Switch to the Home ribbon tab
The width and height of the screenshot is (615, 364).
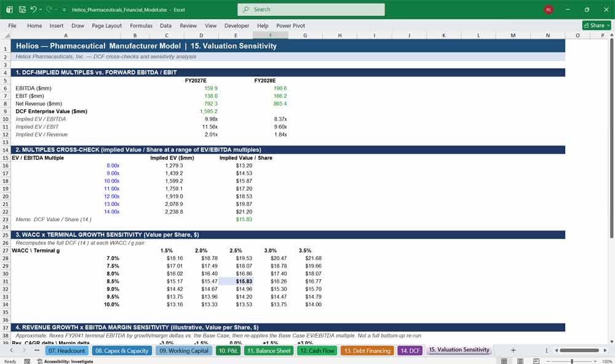pyautogui.click(x=34, y=25)
